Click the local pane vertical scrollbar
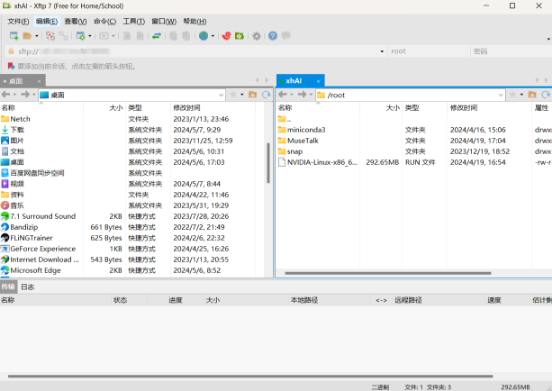The height and width of the screenshot is (391, 552). coord(268,163)
